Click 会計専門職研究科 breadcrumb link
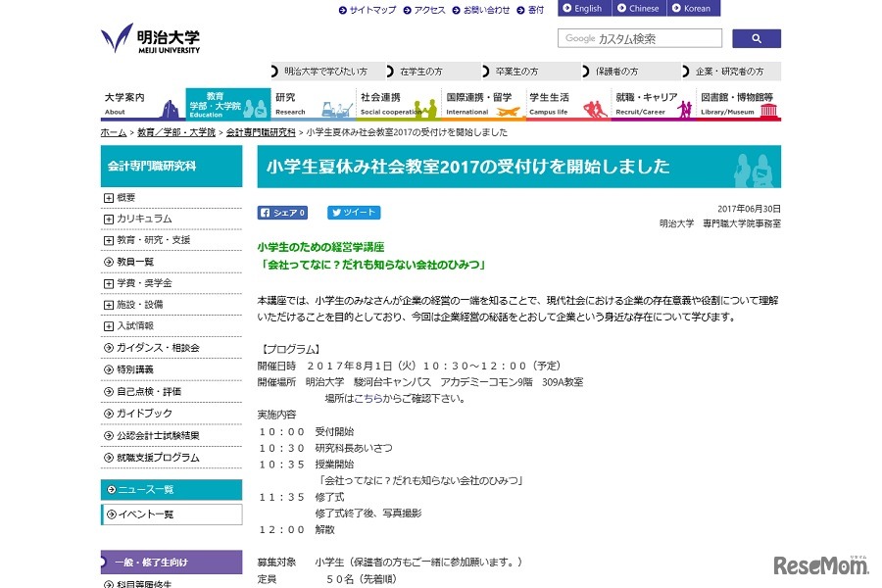The height and width of the screenshot is (588, 882). [261, 132]
